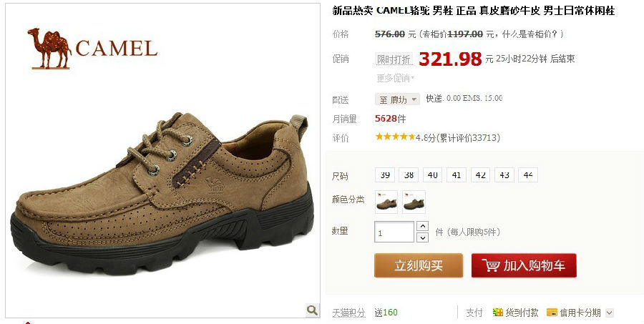
Task: Click 加入购物车 add to cart button
Action: pyautogui.click(x=524, y=265)
